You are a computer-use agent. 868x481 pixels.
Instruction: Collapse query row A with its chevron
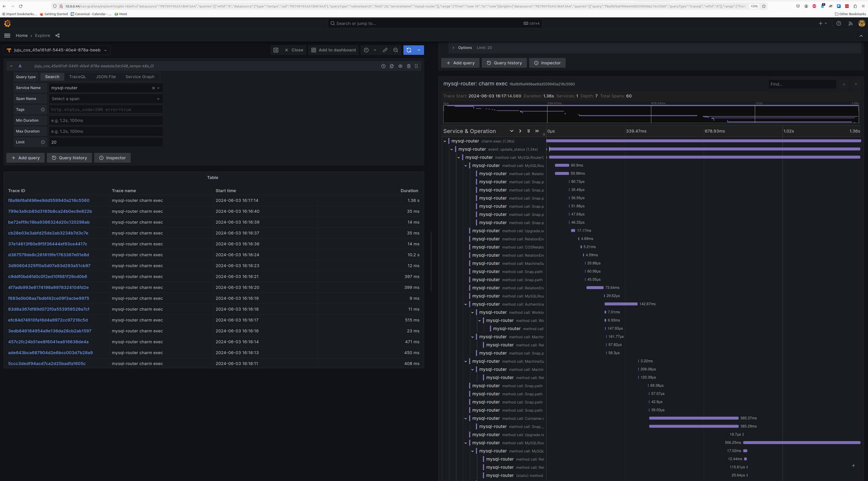click(x=11, y=66)
